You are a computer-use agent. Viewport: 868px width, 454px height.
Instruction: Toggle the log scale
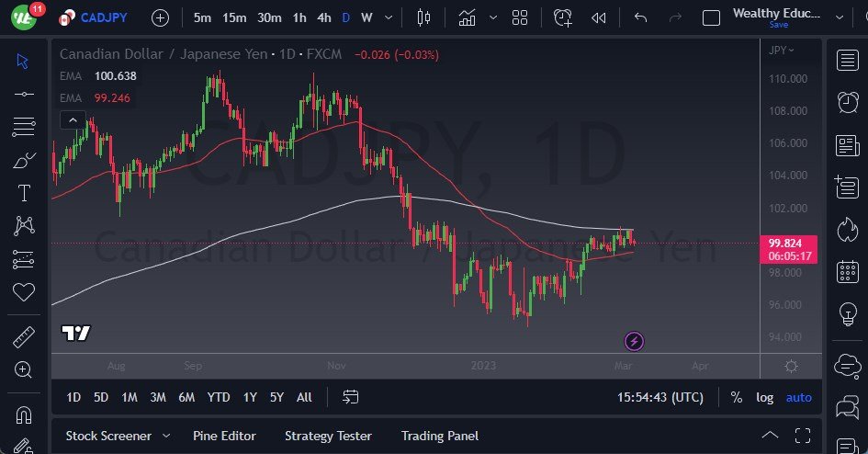(764, 397)
